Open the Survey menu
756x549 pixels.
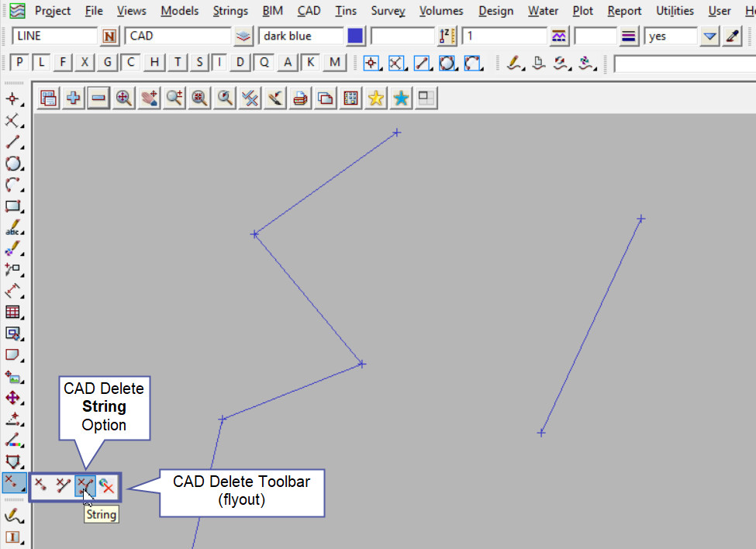point(388,11)
